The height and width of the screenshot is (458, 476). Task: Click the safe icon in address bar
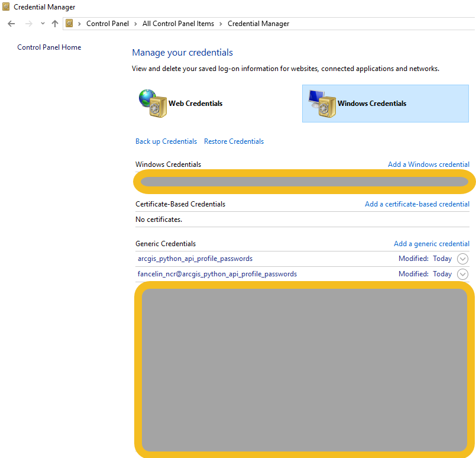click(69, 24)
